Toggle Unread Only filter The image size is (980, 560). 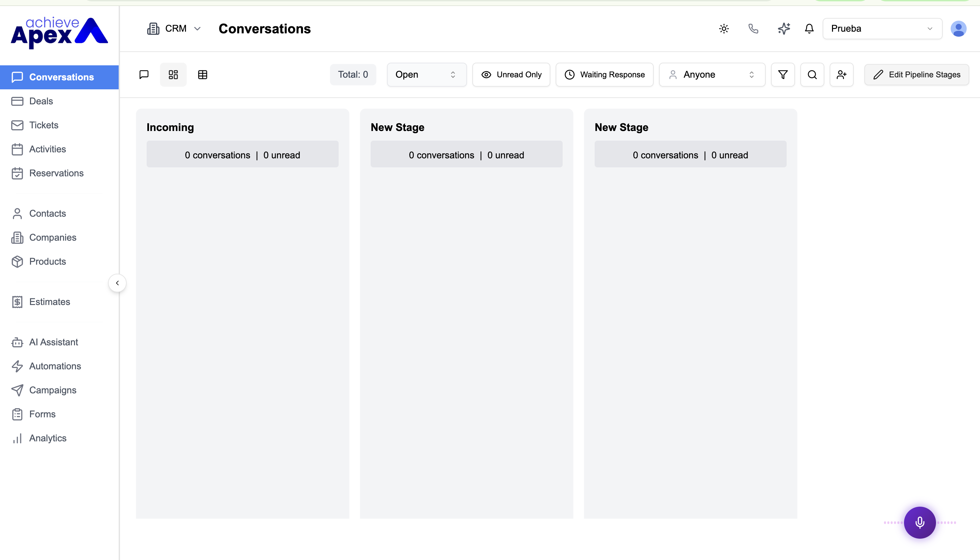[x=511, y=75]
